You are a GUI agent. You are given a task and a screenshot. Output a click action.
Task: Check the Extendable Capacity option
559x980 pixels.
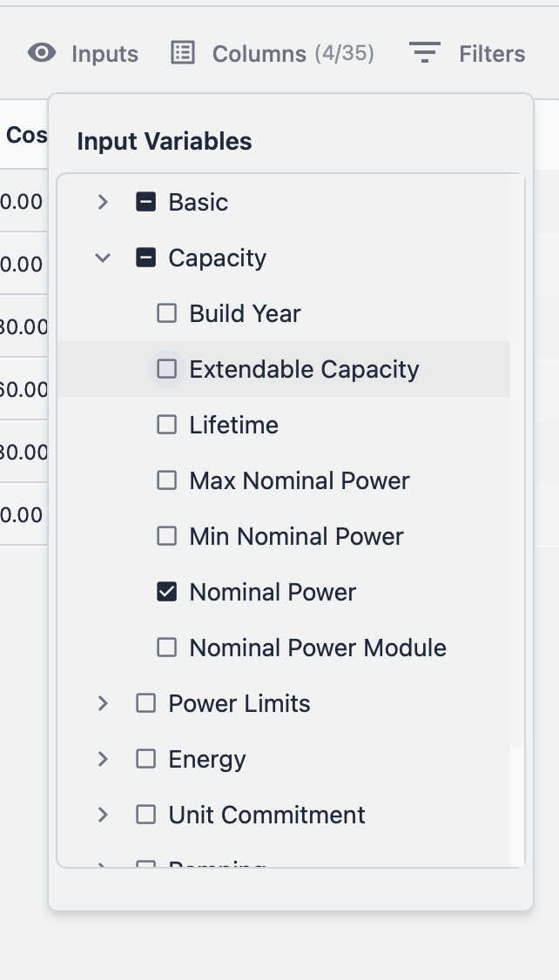pyautogui.click(x=166, y=368)
